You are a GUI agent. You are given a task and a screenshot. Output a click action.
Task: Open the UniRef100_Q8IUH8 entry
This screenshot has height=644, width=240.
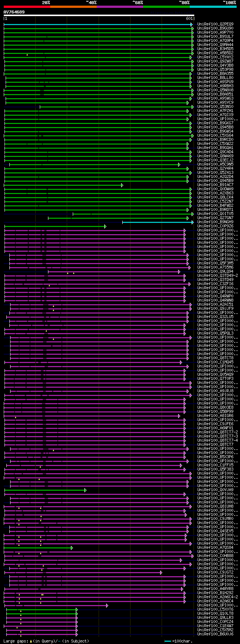(215, 506)
